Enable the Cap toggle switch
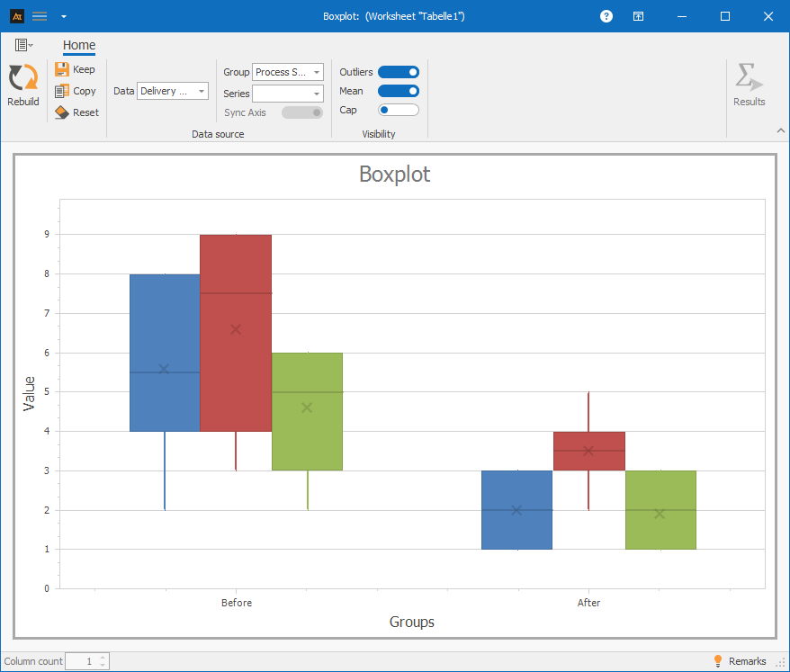This screenshot has height=672, width=790. pyautogui.click(x=398, y=110)
